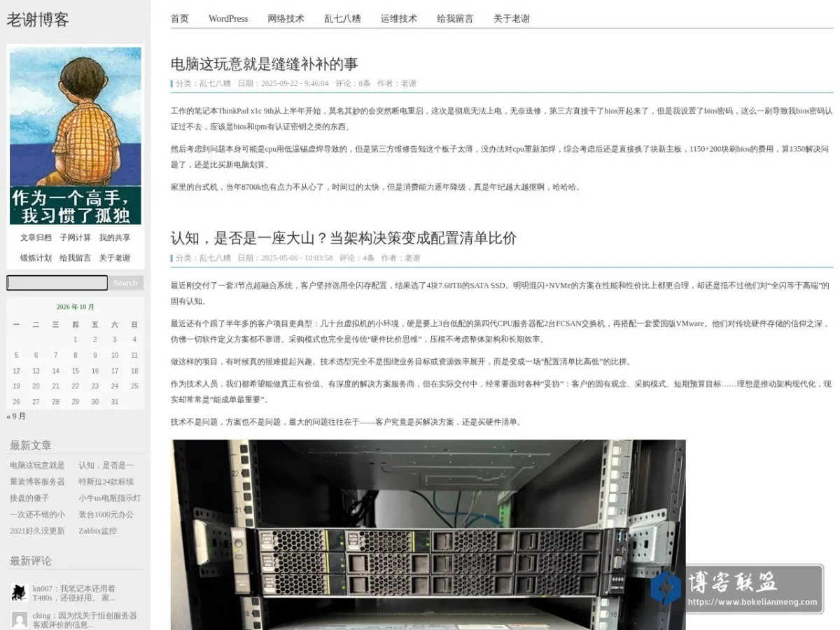840x630 pixels.
Task: Open recent article 特斯拉24款标续
Action: tap(106, 482)
